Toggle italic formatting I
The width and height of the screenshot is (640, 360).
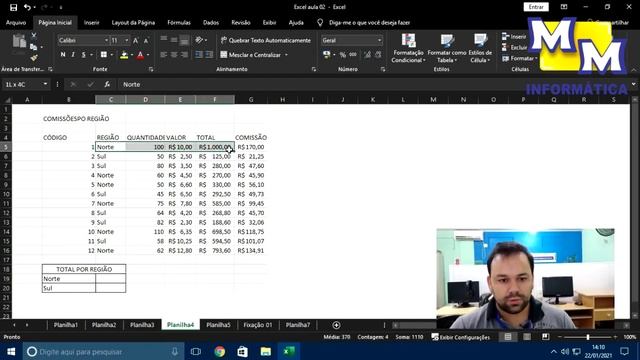73,55
